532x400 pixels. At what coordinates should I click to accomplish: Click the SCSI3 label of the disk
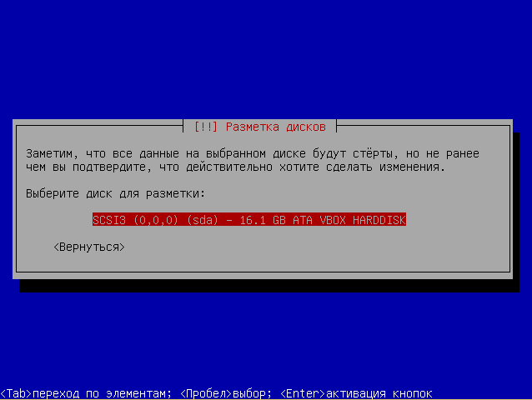coord(109,220)
